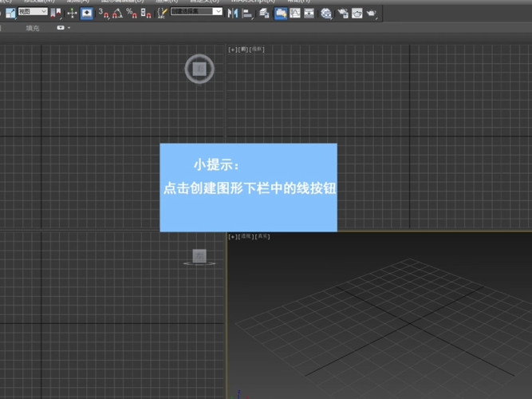Open the Schematic View

pyautogui.click(x=309, y=14)
